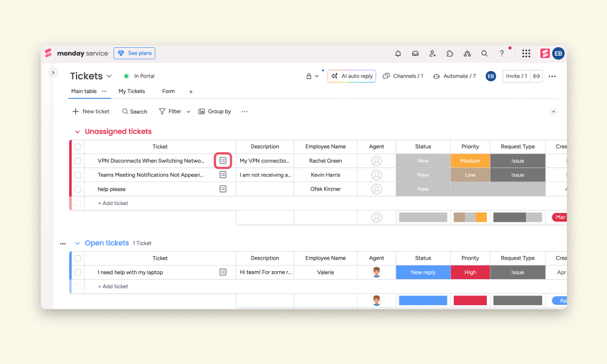Open the Tickets board title dropdown
The height and width of the screenshot is (364, 607).
pos(109,76)
